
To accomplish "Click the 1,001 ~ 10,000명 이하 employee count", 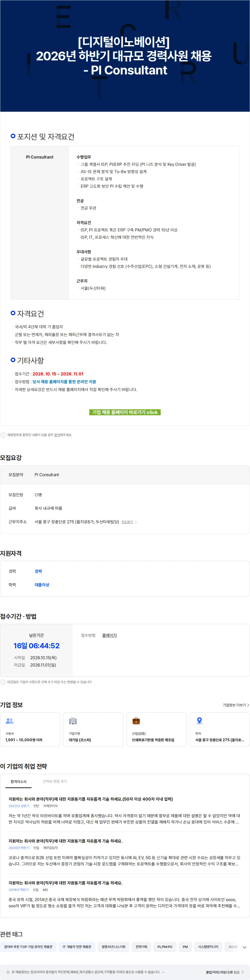I will coord(24,740).
